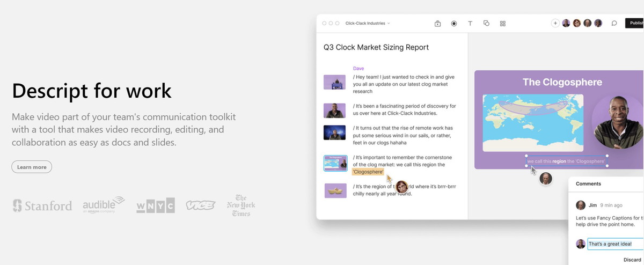This screenshot has height=265, width=644.
Task: Click the second collaborator avatar in toolbar
Action: tap(577, 23)
